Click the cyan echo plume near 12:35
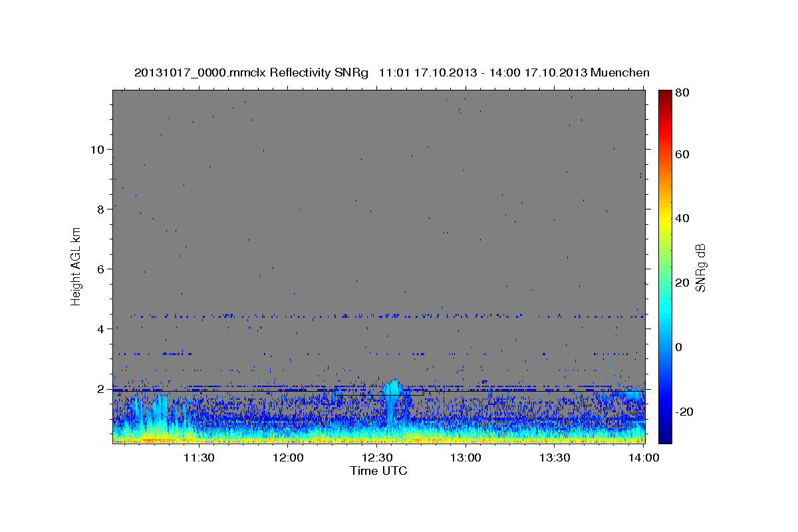The width and height of the screenshot is (798, 532). click(x=393, y=399)
